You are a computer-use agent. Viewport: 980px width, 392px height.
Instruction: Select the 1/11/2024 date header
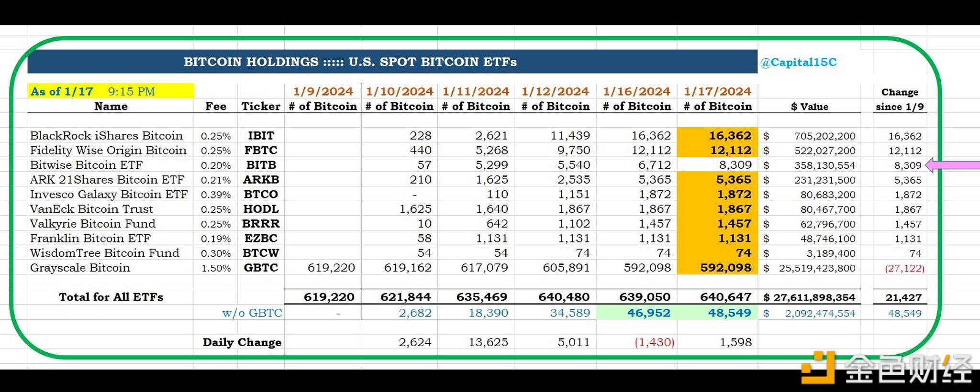click(x=476, y=91)
